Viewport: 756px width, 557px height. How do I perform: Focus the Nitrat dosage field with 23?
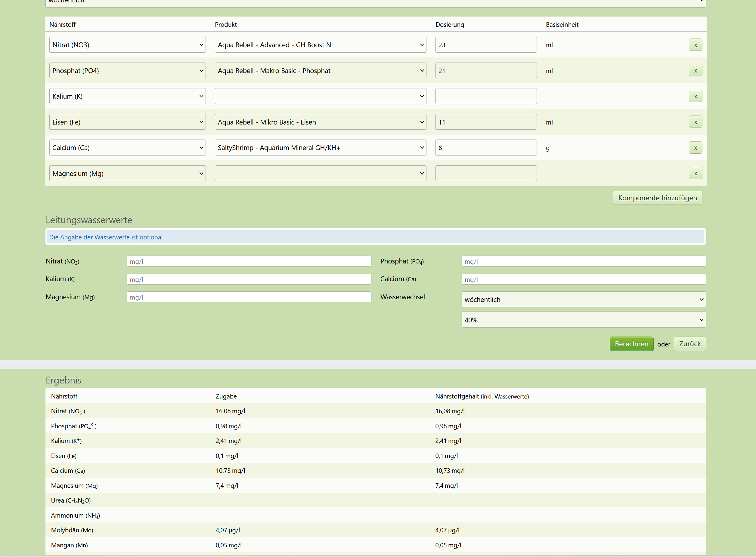(x=485, y=45)
